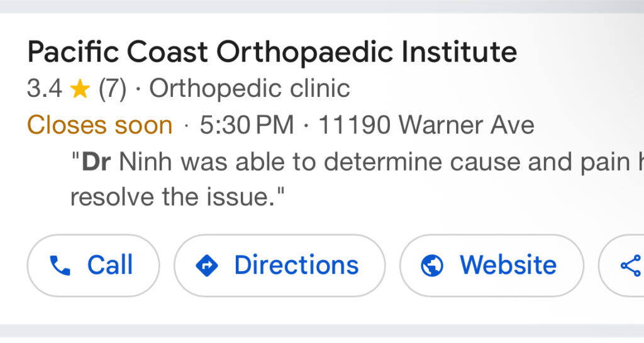The width and height of the screenshot is (644, 343).
Task: Click the bold Dr in review snippet
Action: pyautogui.click(x=96, y=162)
